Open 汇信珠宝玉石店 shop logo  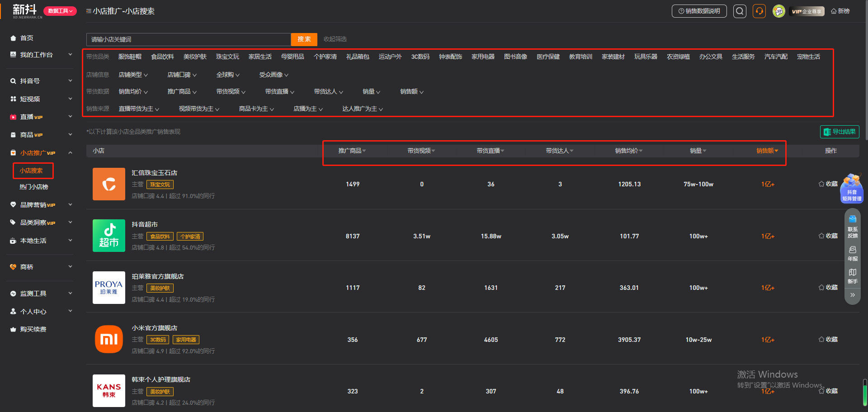[109, 184]
